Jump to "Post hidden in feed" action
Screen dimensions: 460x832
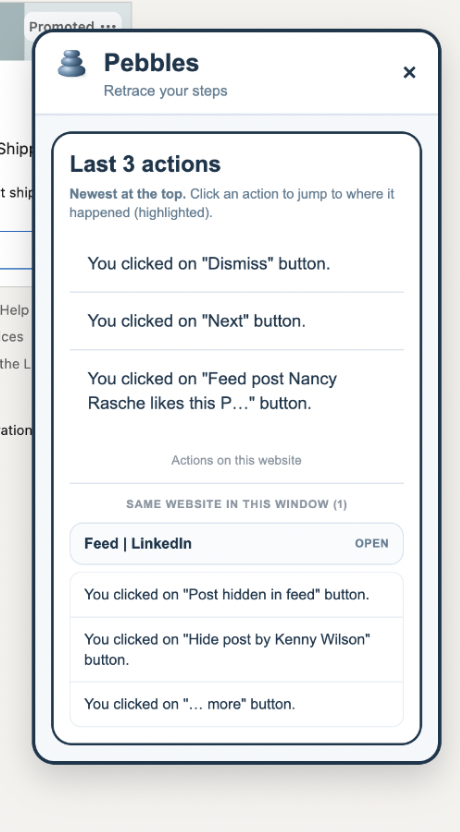point(237,595)
